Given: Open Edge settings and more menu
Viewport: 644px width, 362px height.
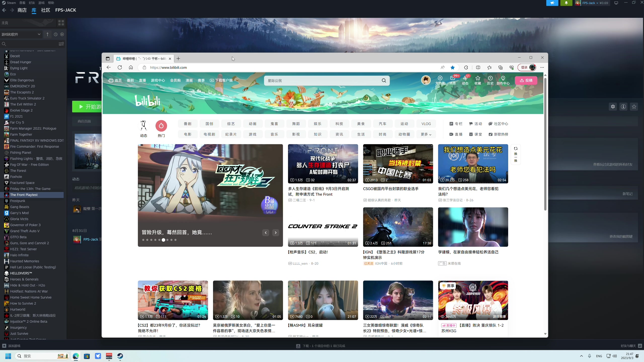Looking at the screenshot, I should tap(542, 67).
